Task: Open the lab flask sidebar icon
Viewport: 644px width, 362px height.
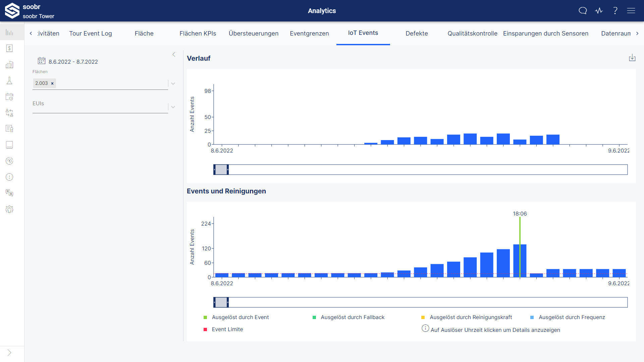Action: point(9,80)
